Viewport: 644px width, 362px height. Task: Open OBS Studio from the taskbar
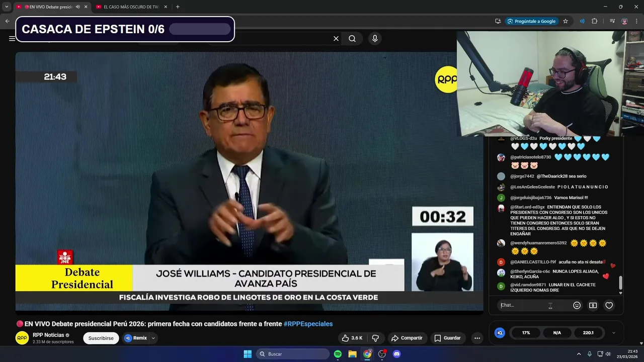pos(382,354)
